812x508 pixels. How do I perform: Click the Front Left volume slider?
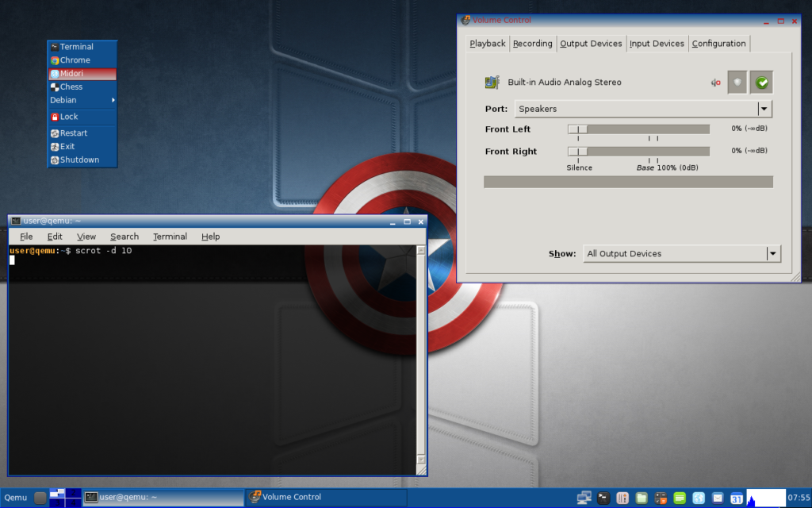point(638,129)
